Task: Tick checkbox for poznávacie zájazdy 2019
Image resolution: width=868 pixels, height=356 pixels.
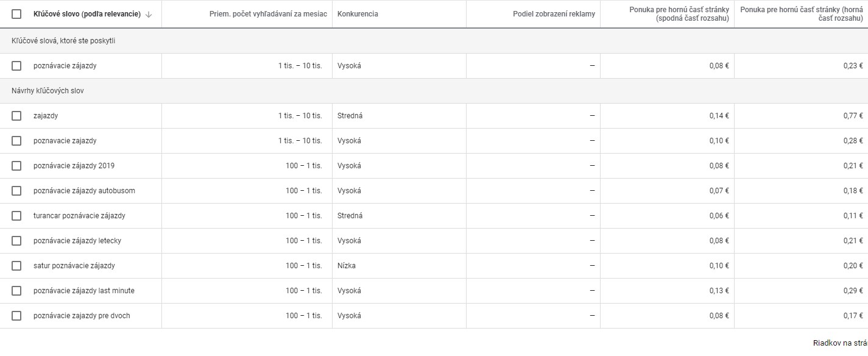Action: (16, 166)
